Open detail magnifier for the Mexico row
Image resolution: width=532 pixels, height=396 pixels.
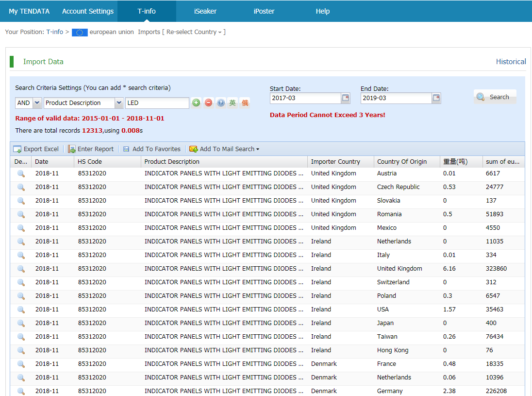click(x=21, y=228)
